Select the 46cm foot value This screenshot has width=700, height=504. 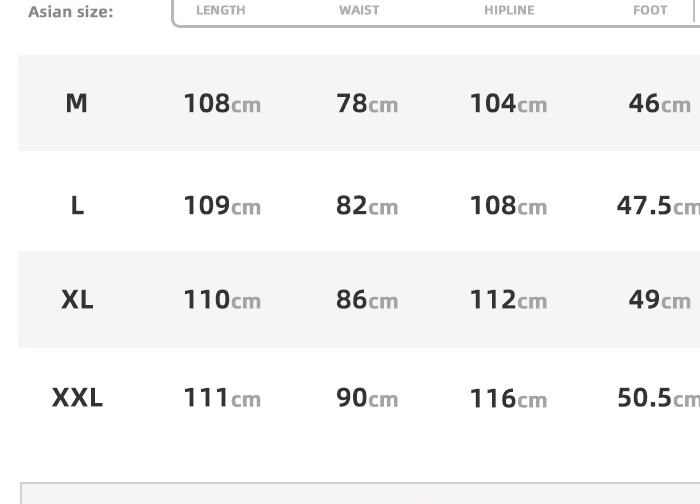click(659, 103)
